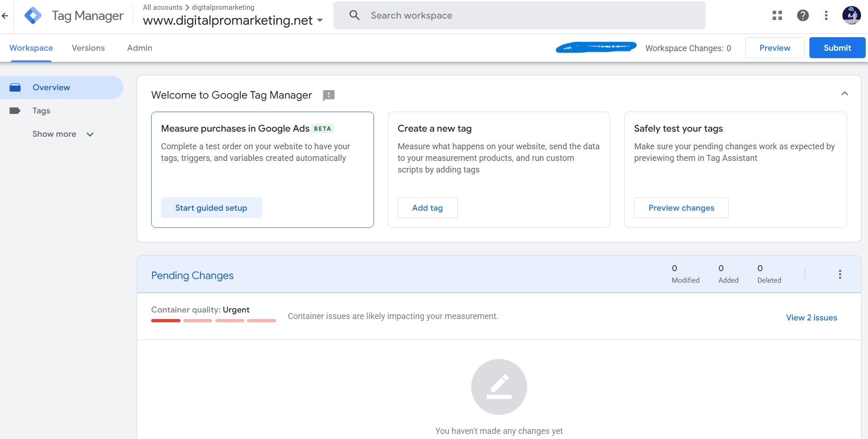Screen dimensions: 868x439
Task: Switch to the Workspace tab
Action: (31, 48)
